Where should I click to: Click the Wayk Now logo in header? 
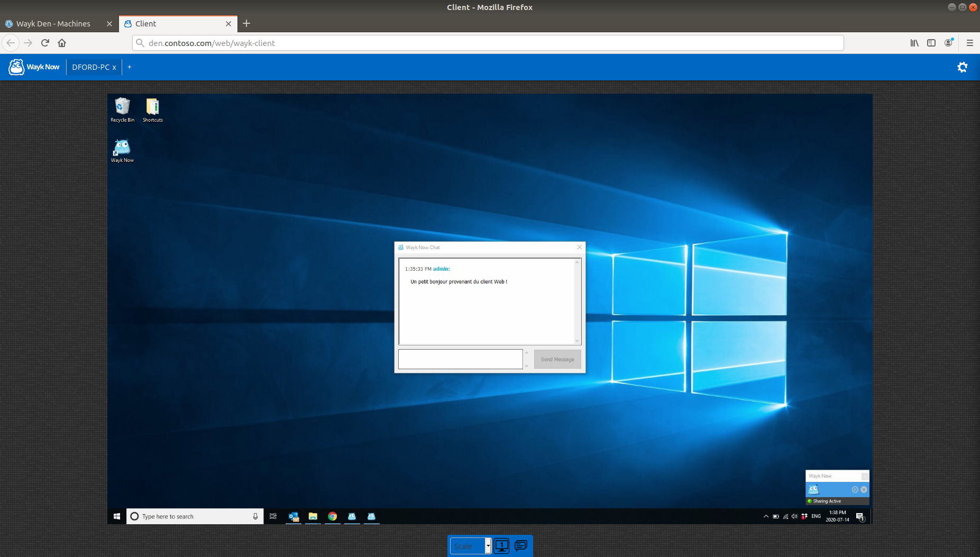click(x=34, y=67)
